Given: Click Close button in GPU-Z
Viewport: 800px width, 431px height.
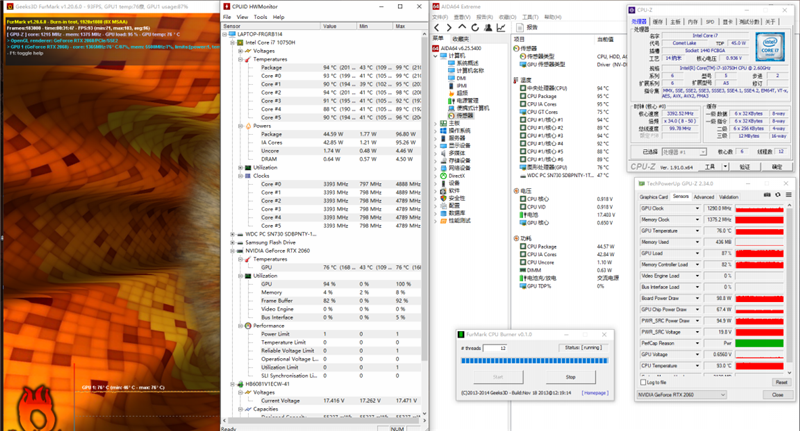Looking at the screenshot, I should 777,395.
